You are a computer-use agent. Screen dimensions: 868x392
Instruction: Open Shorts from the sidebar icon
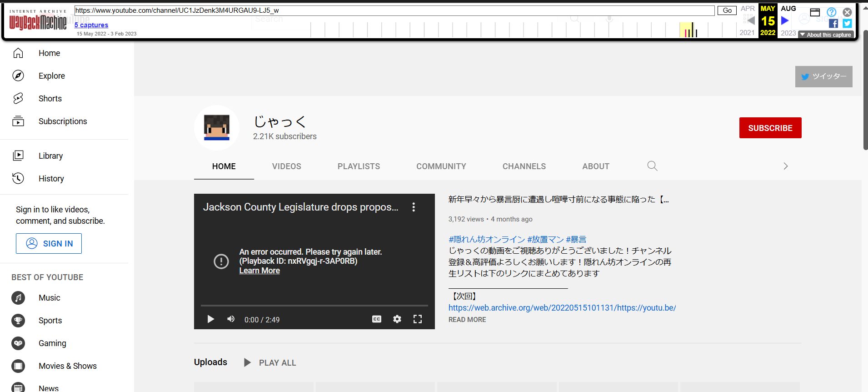pos(18,99)
